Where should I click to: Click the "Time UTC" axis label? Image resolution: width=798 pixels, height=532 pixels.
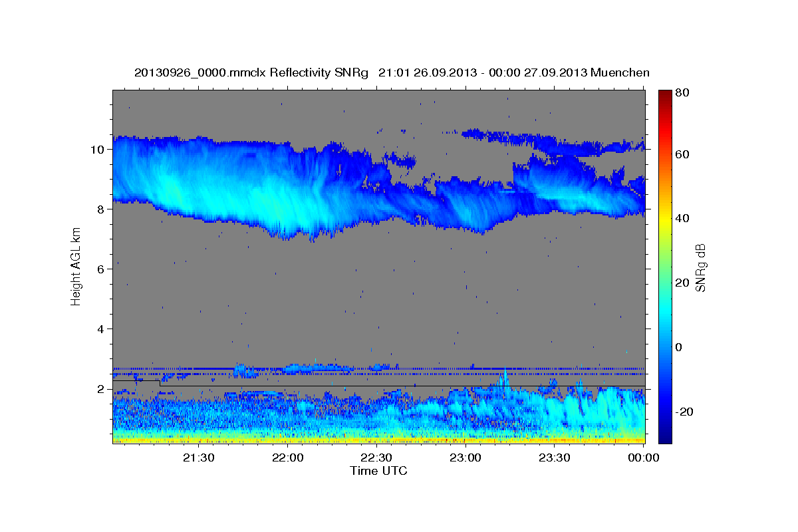point(378,471)
